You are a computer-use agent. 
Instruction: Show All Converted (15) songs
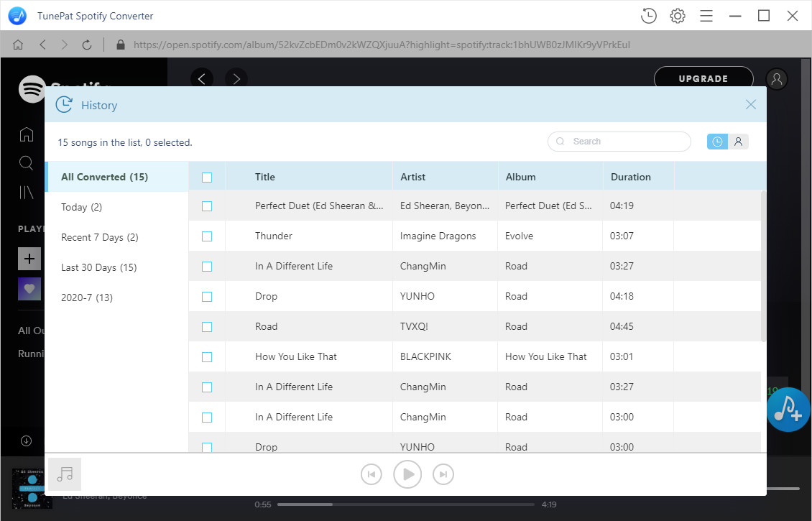coord(116,177)
